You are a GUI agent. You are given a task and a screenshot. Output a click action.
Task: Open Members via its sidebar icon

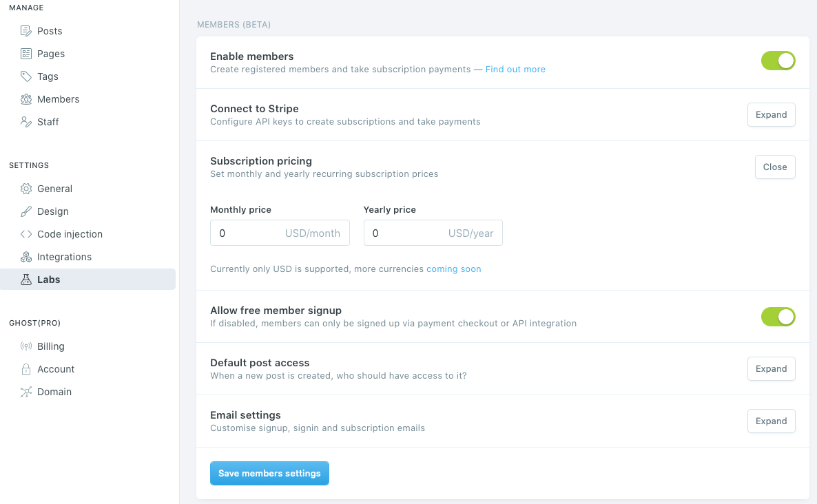click(x=25, y=99)
